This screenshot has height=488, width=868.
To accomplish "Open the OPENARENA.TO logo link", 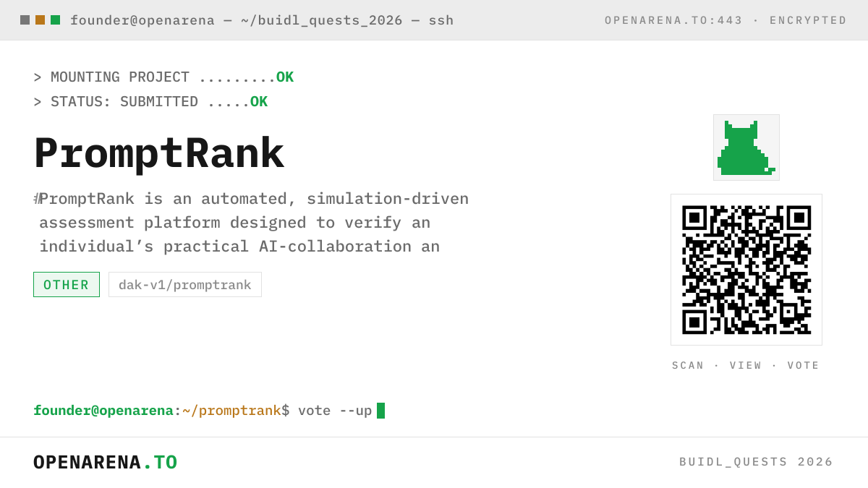I will tap(106, 462).
